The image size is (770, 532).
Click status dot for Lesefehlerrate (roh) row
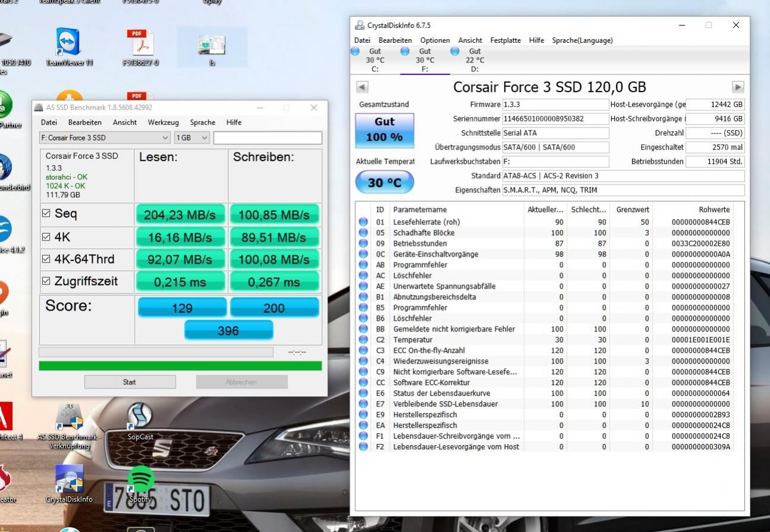[x=363, y=222]
